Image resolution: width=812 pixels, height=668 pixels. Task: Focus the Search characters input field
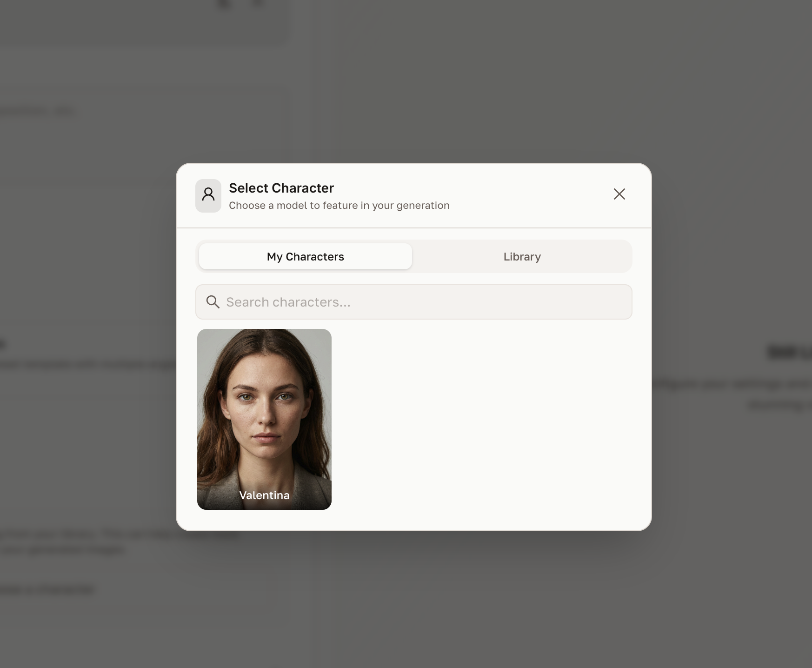click(419, 302)
